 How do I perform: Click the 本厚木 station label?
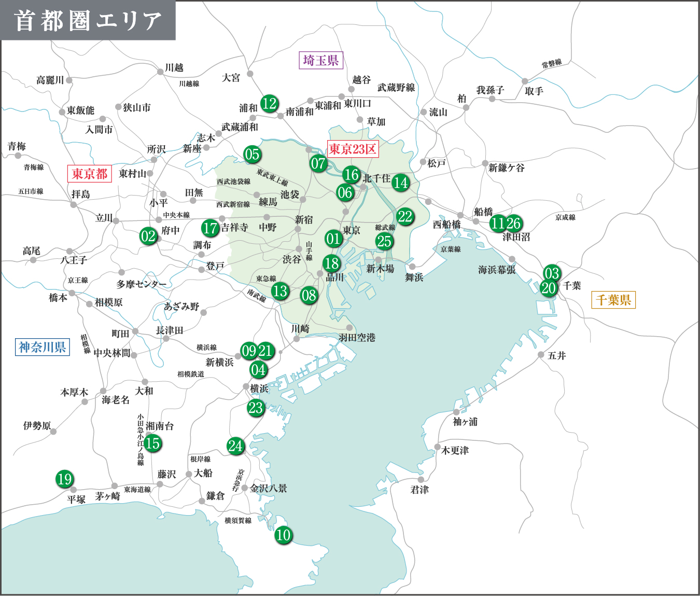(x=74, y=392)
